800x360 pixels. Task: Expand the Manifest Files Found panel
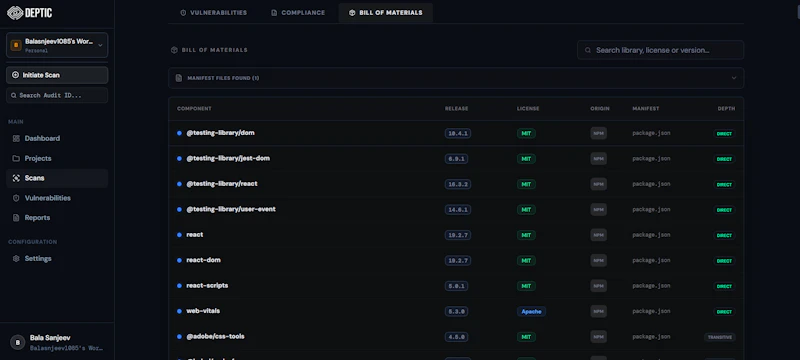(x=456, y=78)
